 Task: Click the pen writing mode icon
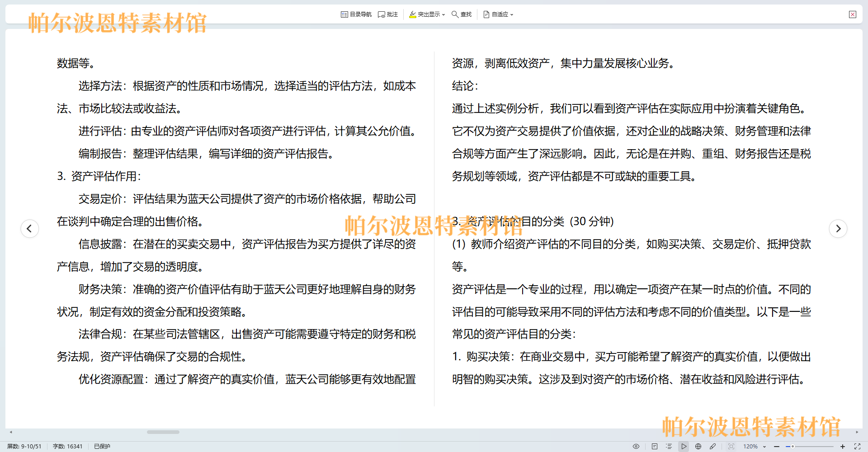coord(713,446)
